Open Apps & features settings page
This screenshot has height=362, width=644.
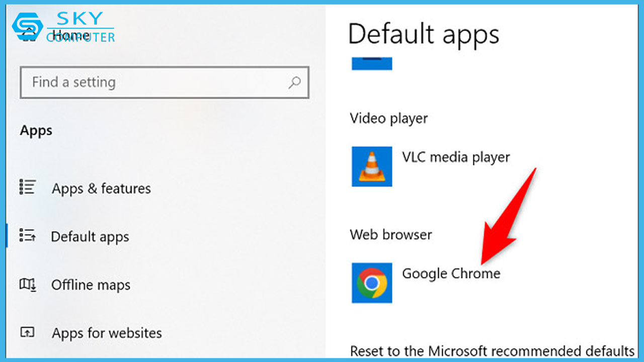click(101, 189)
